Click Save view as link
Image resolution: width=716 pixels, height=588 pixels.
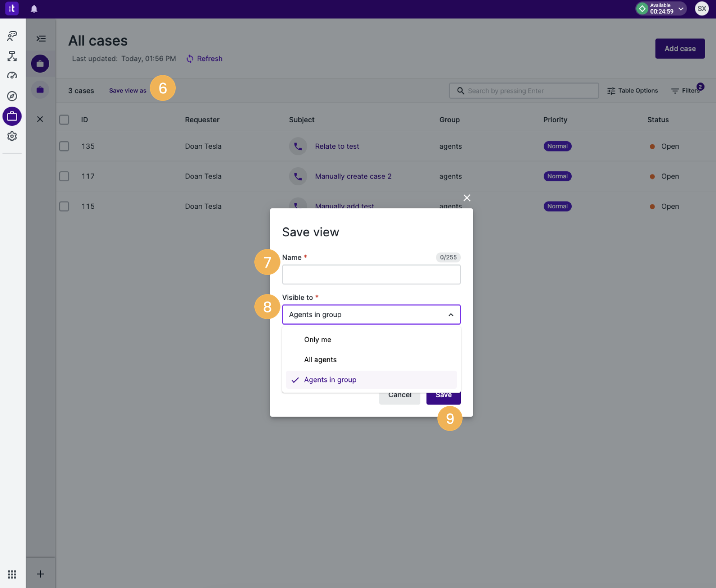point(128,91)
